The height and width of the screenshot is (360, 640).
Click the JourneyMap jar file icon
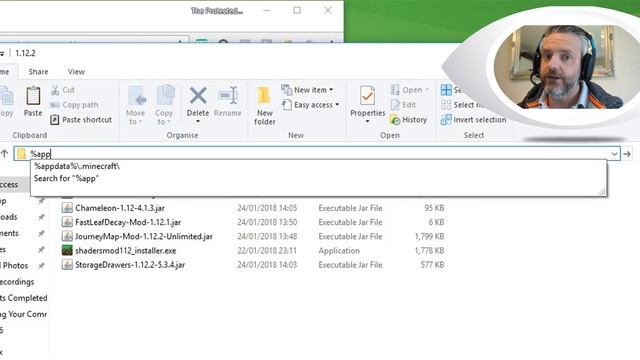[x=67, y=236]
